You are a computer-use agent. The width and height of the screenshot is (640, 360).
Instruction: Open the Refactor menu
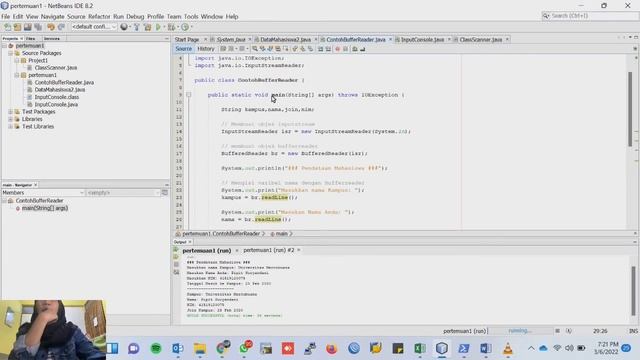point(99,17)
